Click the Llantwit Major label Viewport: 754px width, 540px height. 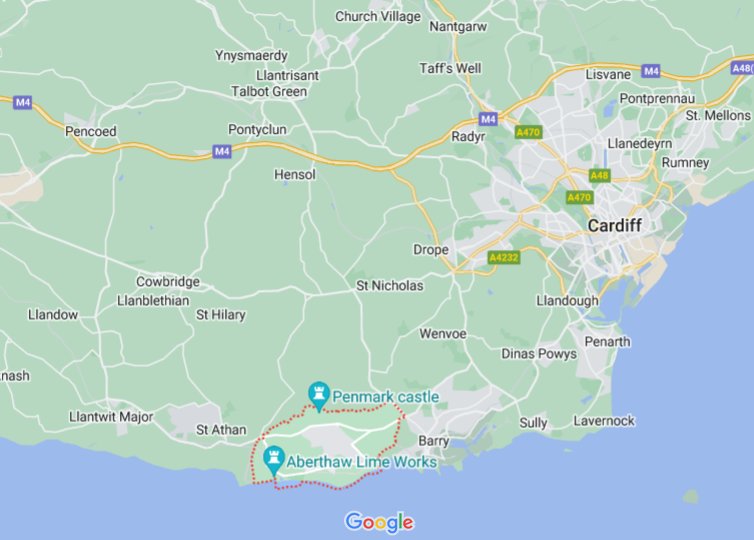pyautogui.click(x=111, y=417)
